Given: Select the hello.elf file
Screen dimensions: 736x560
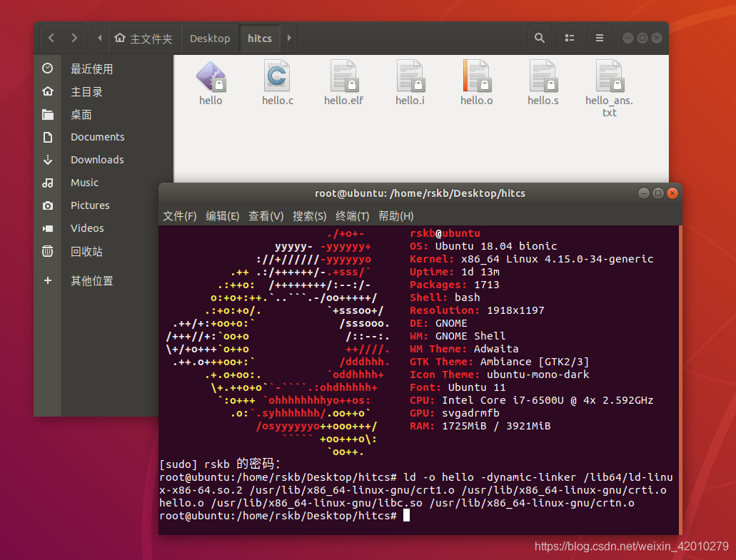Looking at the screenshot, I should 343,83.
